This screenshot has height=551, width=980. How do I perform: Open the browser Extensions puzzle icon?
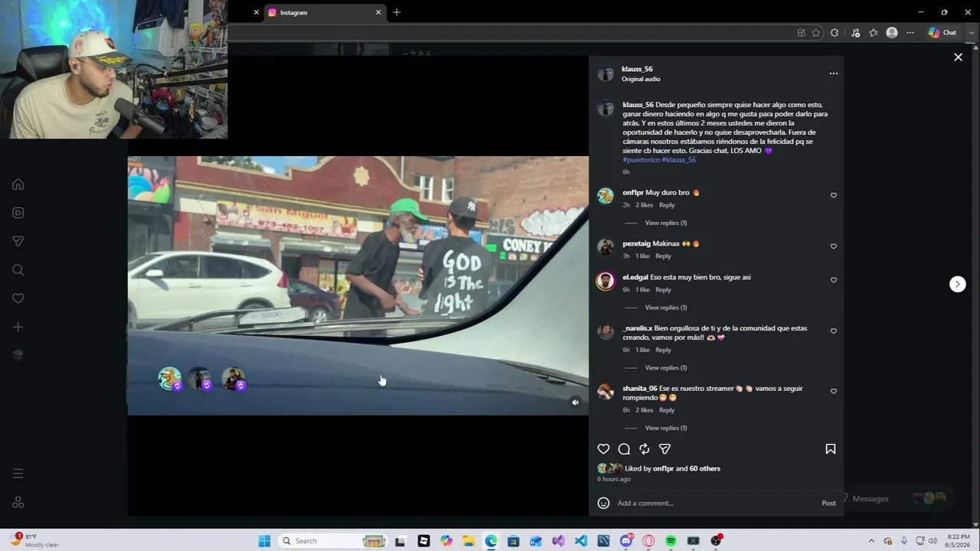coord(835,33)
